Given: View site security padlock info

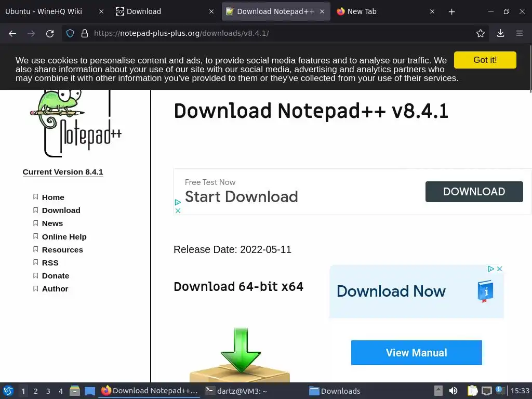Looking at the screenshot, I should click(x=85, y=33).
